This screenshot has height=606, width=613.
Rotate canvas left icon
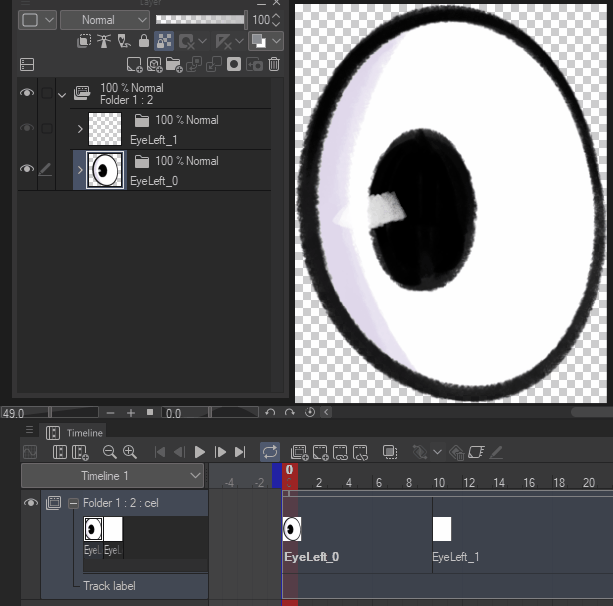pyautogui.click(x=270, y=412)
